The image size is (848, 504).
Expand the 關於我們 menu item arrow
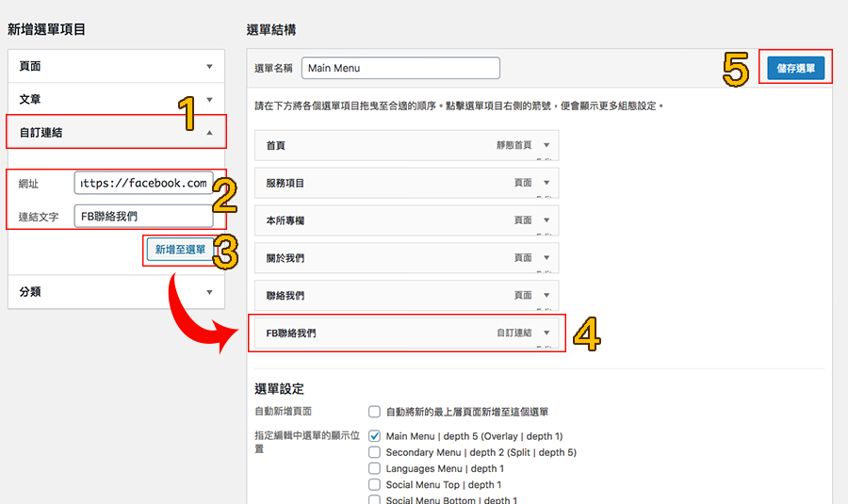[x=546, y=258]
